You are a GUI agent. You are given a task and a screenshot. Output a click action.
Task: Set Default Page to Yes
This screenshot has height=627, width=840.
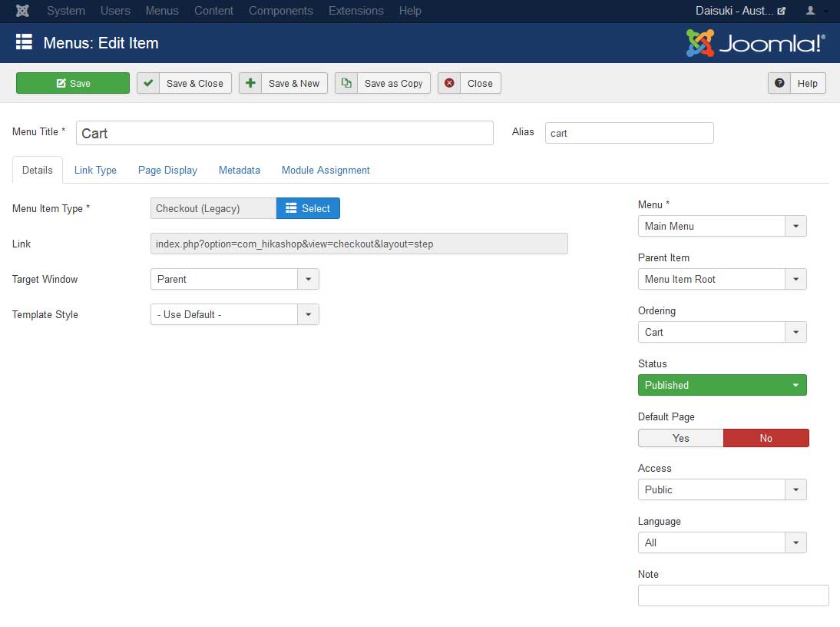pyautogui.click(x=680, y=438)
